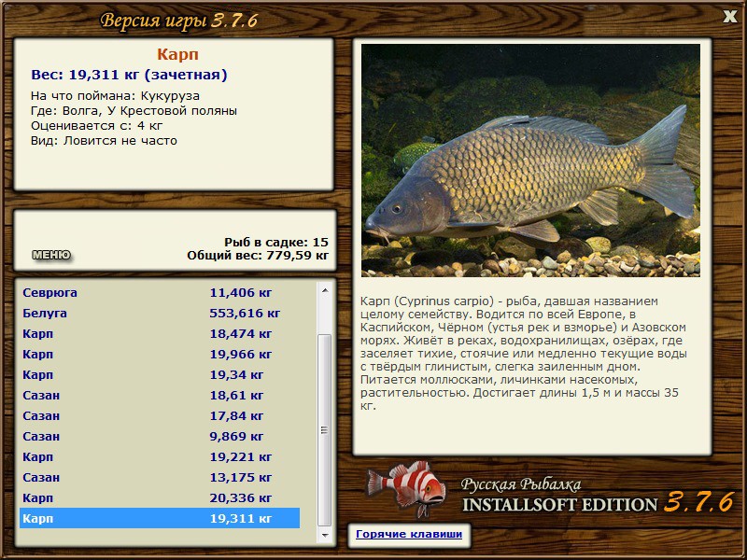The image size is (747, 560).
Task: Open the Горячие клавиши link
Action: (409, 534)
